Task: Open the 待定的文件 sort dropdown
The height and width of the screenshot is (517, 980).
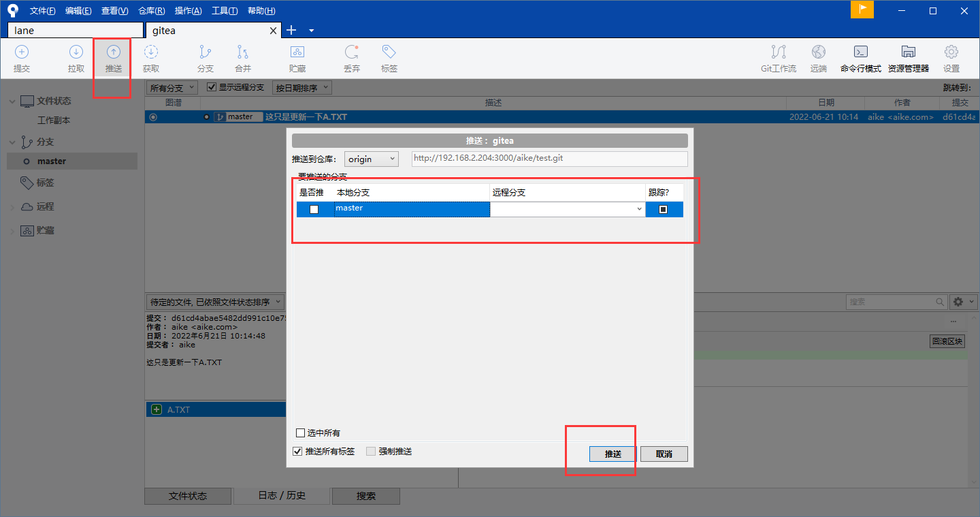Action: (x=215, y=302)
